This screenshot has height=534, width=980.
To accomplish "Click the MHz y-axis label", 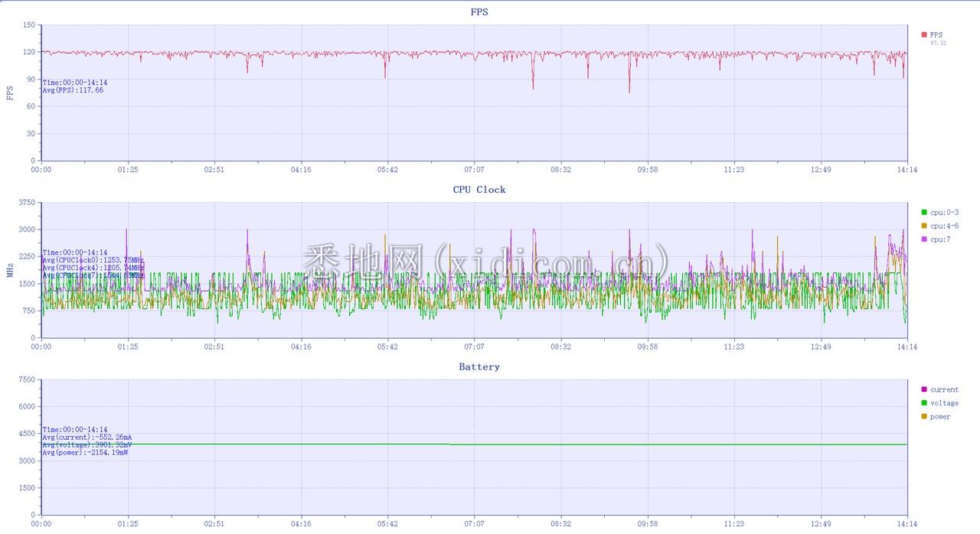I will click(x=10, y=270).
